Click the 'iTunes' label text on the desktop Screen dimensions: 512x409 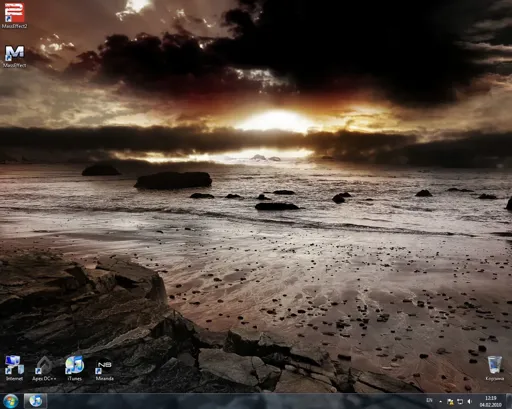74,379
